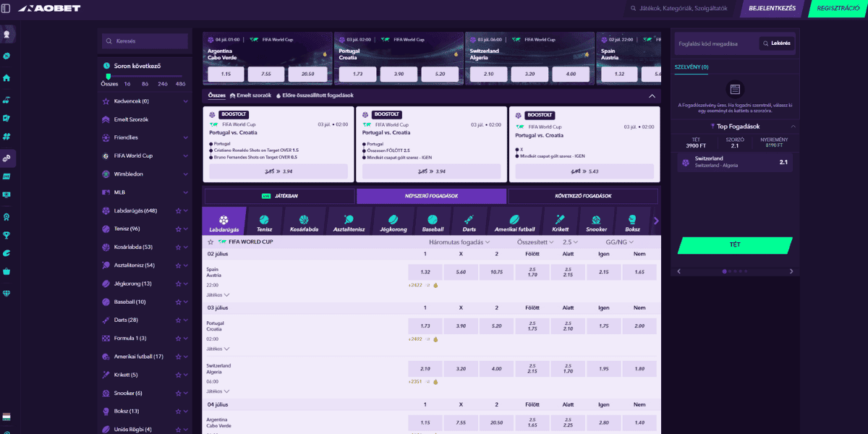The height and width of the screenshot is (434, 868).
Task: Select the Kosárlabda sport icon tab
Action: point(304,221)
